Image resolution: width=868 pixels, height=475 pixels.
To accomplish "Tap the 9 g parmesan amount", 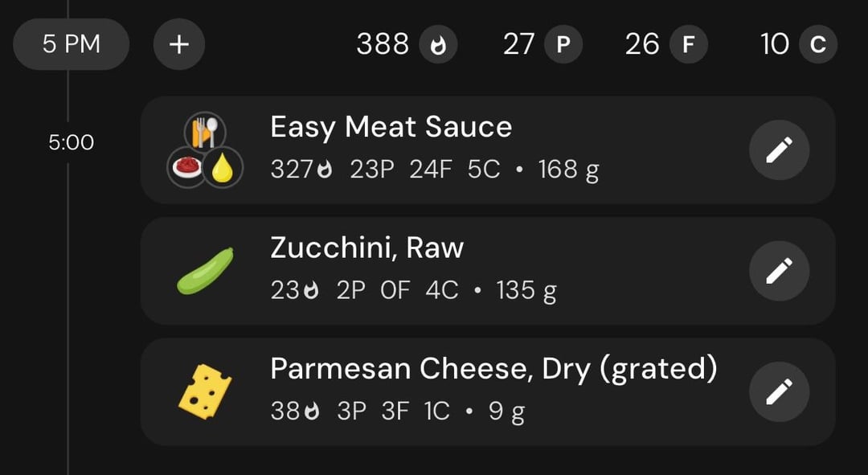I will 506,412.
